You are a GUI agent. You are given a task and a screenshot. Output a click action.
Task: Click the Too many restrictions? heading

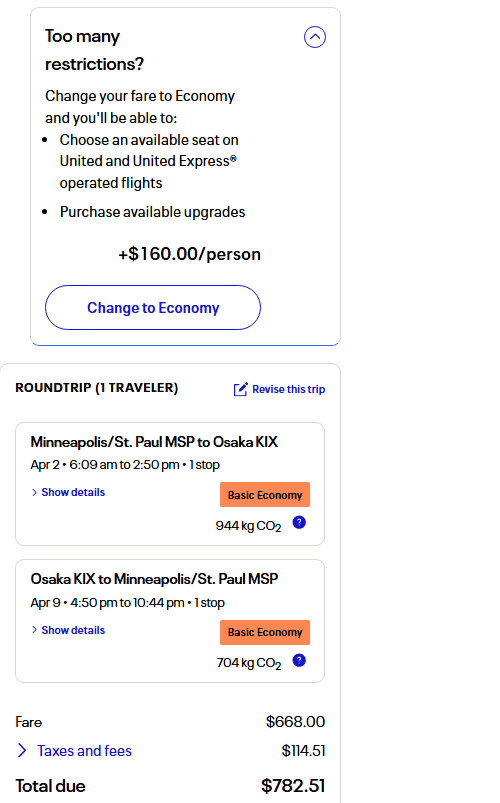click(94, 50)
